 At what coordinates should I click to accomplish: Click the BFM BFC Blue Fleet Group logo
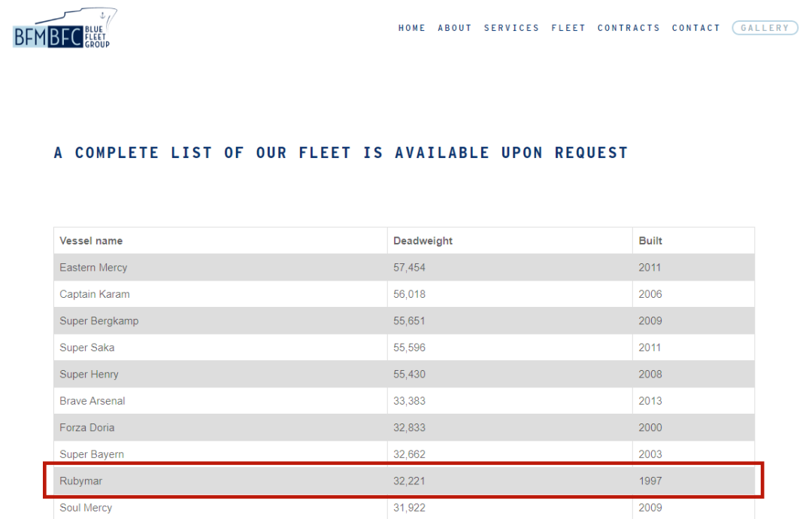[x=65, y=29]
